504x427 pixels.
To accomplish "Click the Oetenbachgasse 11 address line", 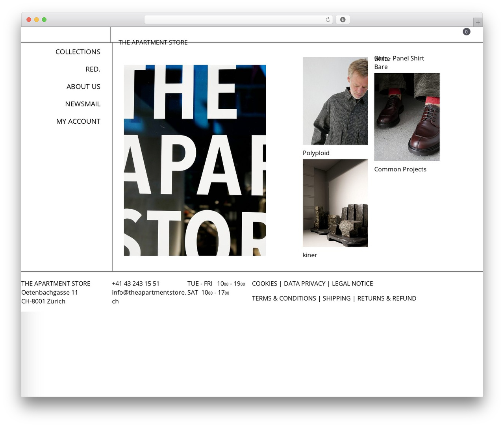I will tap(50, 292).
